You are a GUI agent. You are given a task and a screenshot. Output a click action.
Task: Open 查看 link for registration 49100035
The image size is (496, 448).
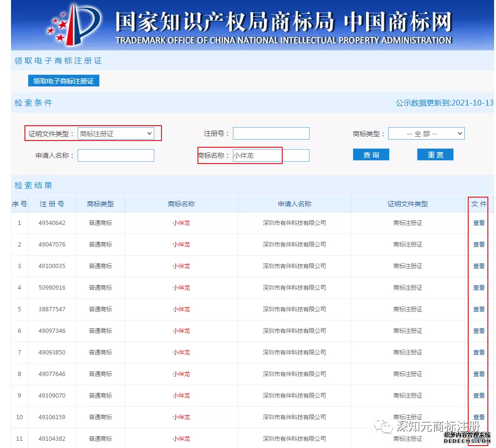coord(479,266)
